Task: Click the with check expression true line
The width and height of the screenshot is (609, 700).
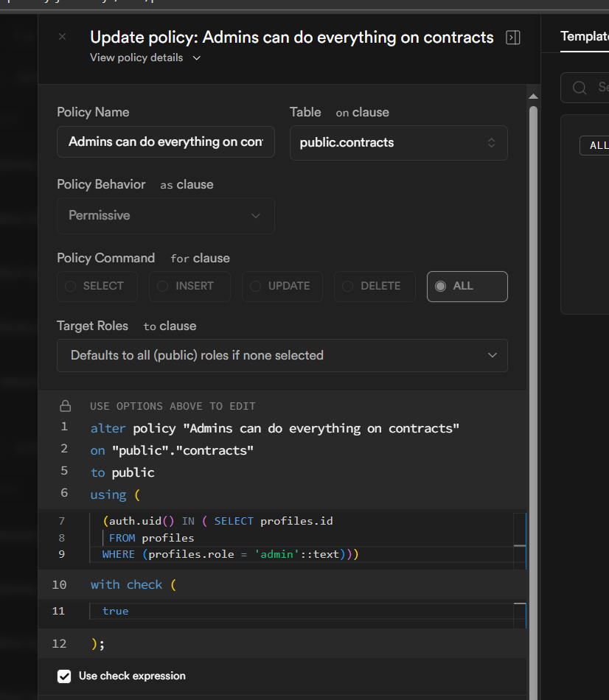Action: coord(116,611)
